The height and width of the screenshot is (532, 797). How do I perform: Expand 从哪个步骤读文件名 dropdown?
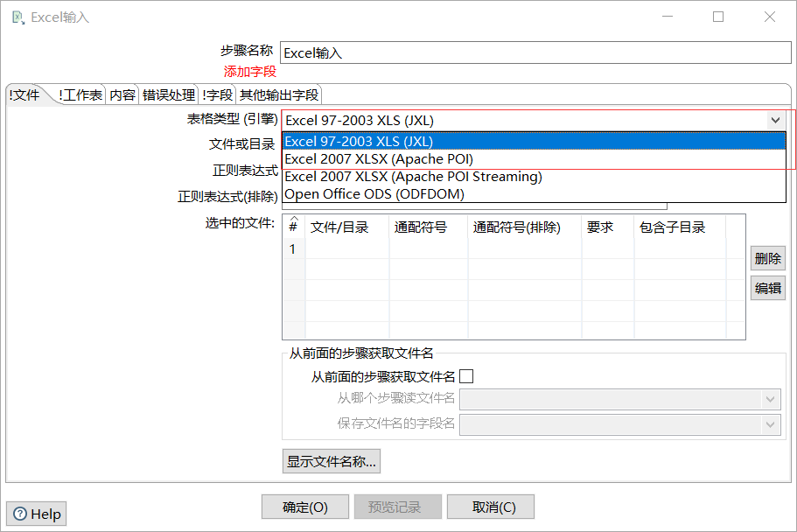[x=770, y=399]
